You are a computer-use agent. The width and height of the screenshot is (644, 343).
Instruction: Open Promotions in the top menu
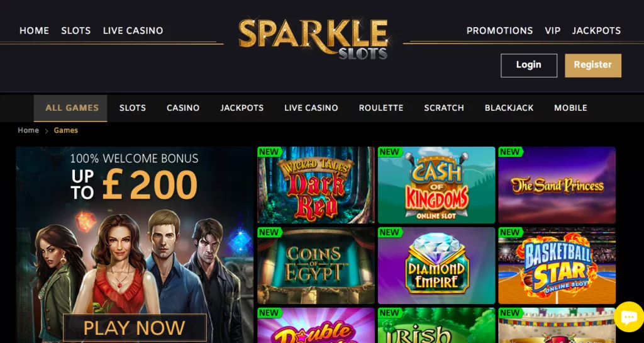pos(499,31)
